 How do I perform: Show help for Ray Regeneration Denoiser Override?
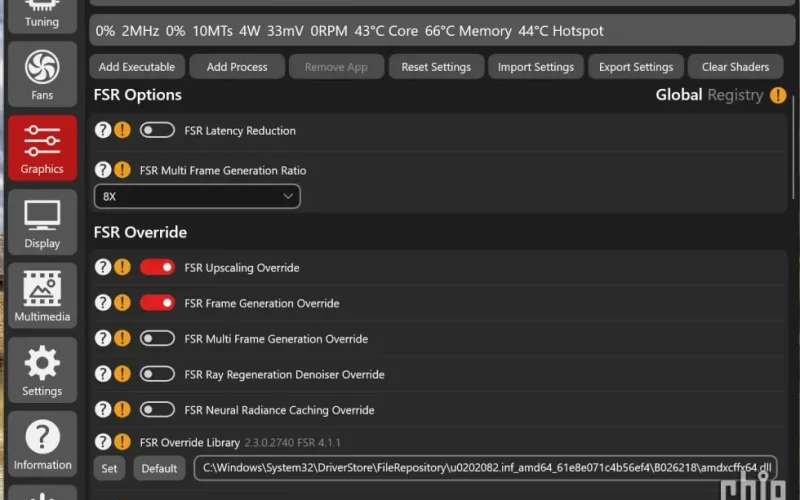(103, 374)
